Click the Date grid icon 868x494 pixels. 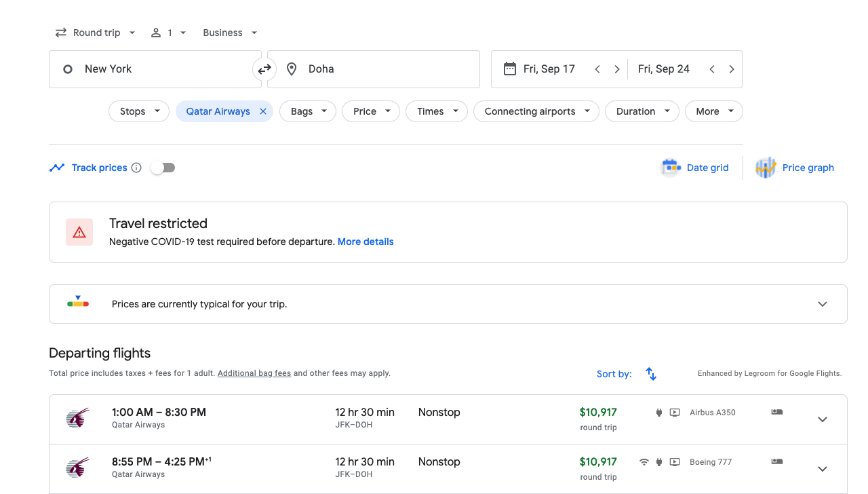[671, 168]
